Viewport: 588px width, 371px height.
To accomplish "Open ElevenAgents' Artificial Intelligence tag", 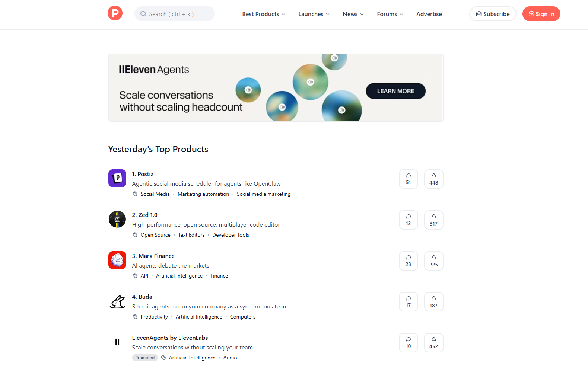I will [192, 358].
